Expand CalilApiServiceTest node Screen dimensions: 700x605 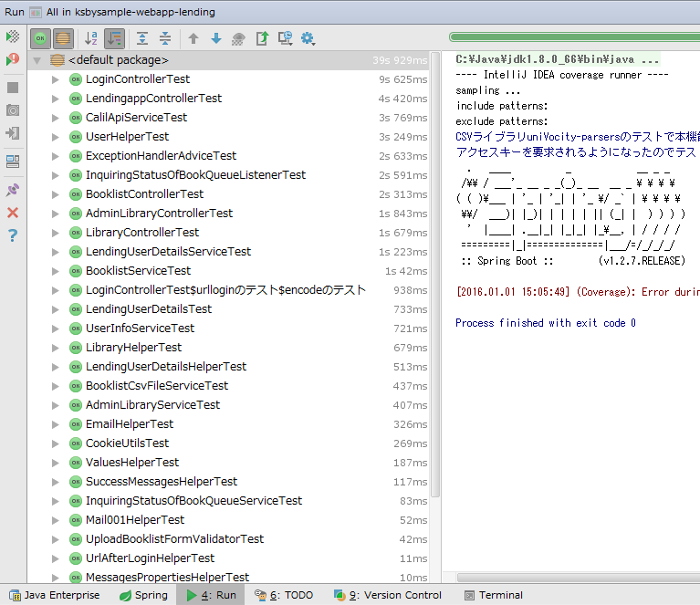coord(56,118)
